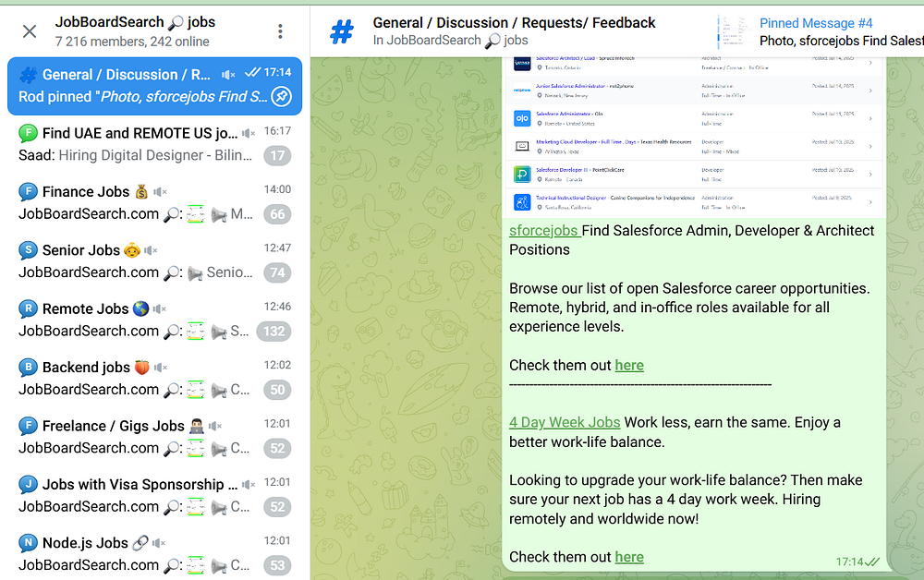Click the muted speaker icon on Senior Jobs
Screen dimensions: 924x580
151,250
